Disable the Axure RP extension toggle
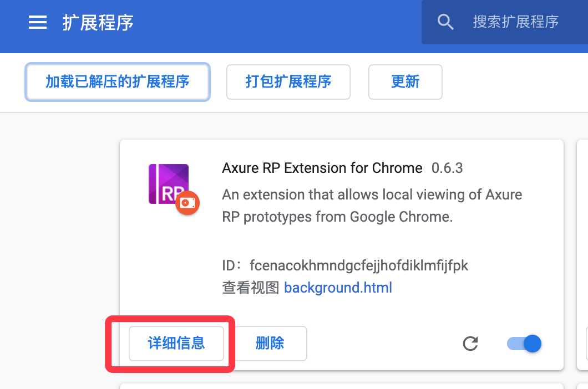This screenshot has width=588, height=389. tap(524, 343)
